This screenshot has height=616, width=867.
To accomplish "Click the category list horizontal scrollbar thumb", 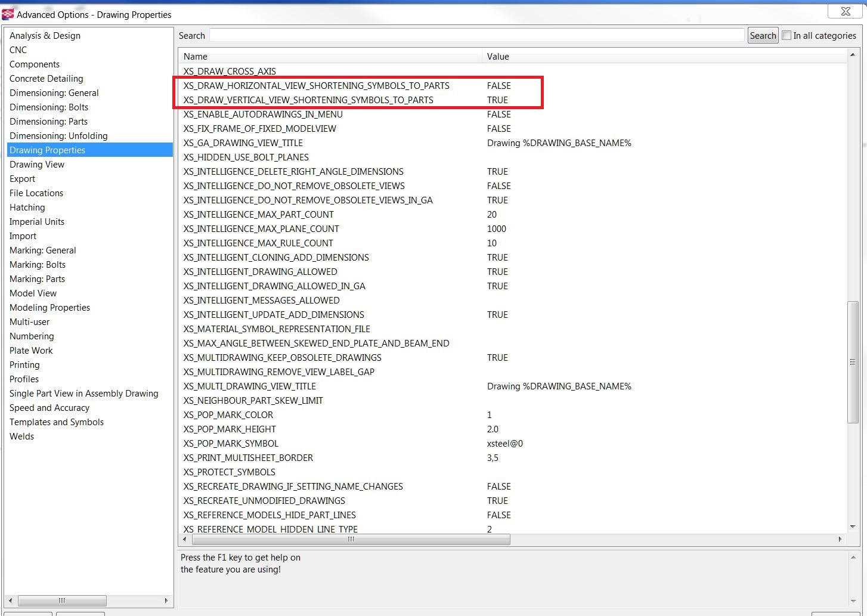I will 62,600.
